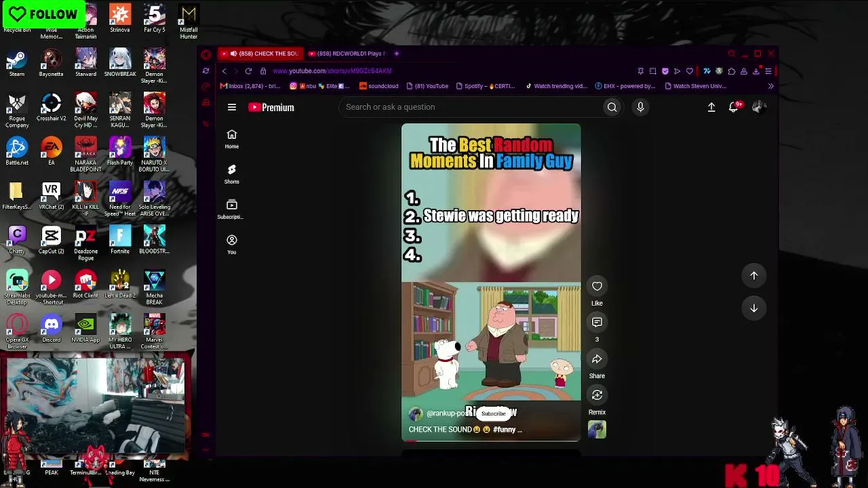Go to the previous short with up arrow
Screen dimensions: 868x488
pyautogui.click(x=753, y=276)
